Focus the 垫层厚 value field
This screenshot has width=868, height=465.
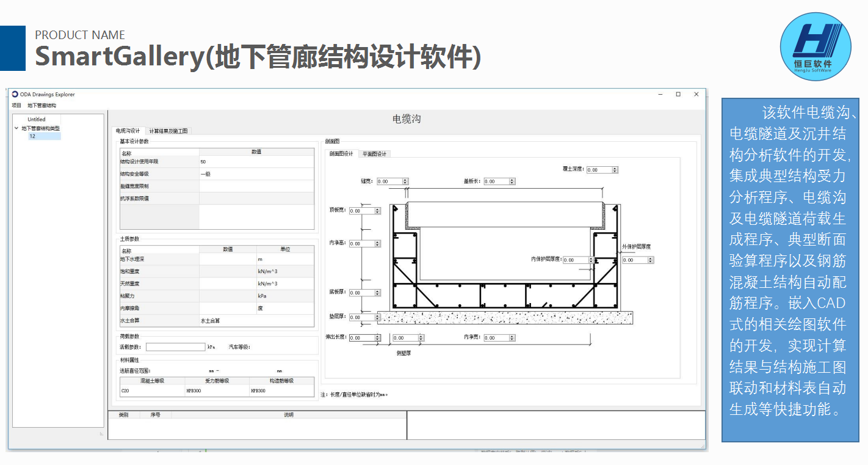point(361,317)
